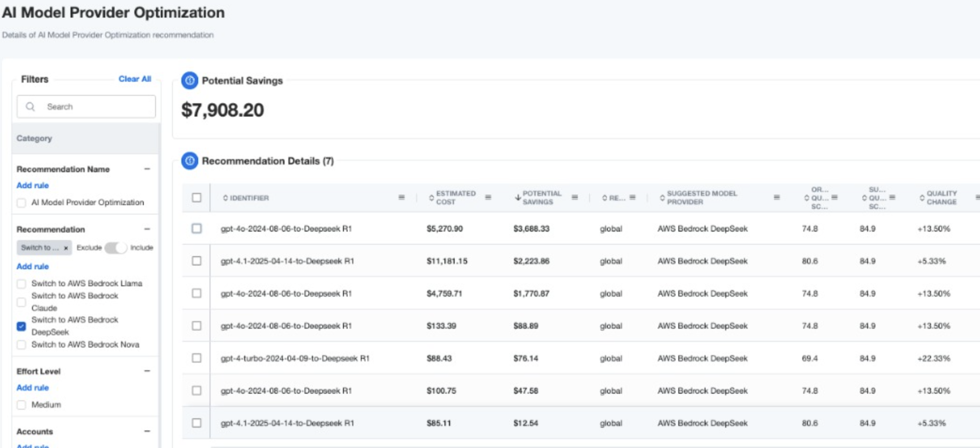Collapse the Recommendation filter section

[x=147, y=229]
